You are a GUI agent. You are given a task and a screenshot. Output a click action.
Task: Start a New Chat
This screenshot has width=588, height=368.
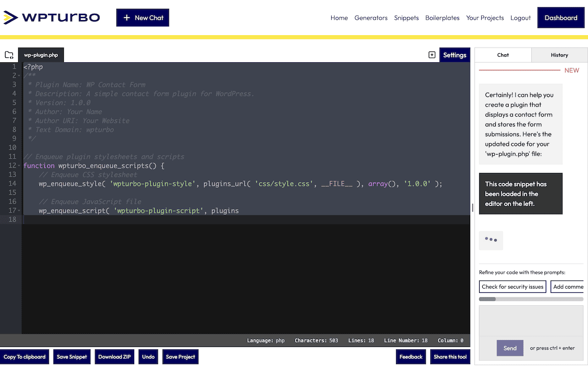click(143, 18)
